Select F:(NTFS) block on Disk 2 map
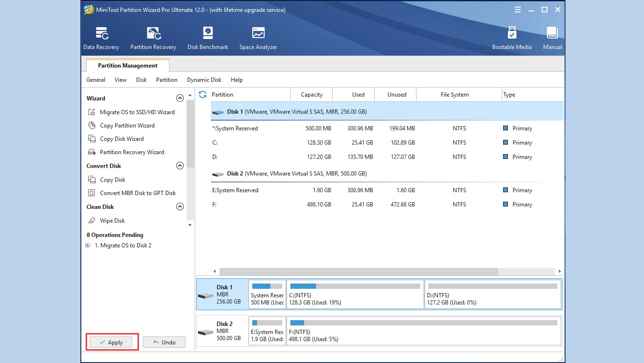644x363 pixels. click(x=424, y=331)
